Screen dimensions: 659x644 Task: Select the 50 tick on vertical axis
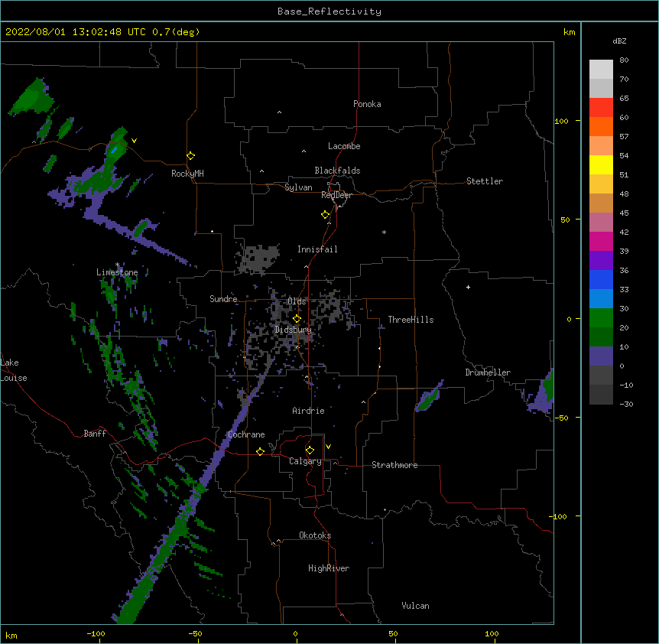pyautogui.click(x=565, y=220)
